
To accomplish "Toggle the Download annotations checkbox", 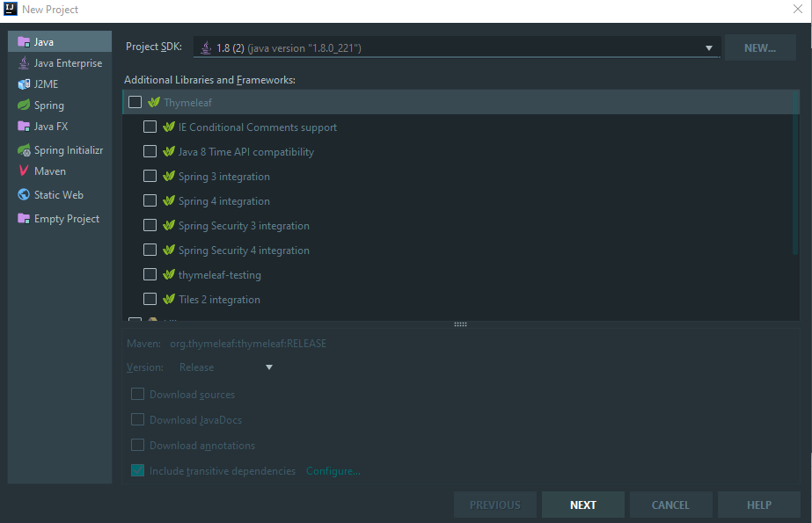I will (137, 445).
